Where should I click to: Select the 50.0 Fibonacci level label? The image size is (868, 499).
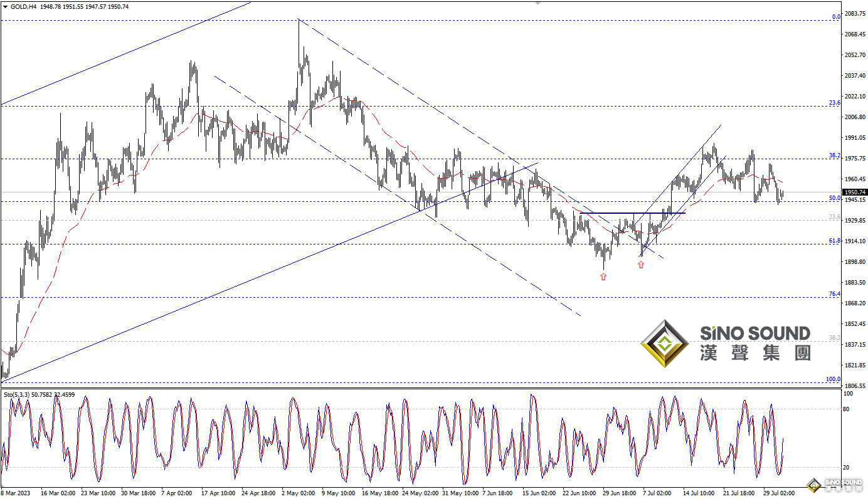(x=834, y=198)
